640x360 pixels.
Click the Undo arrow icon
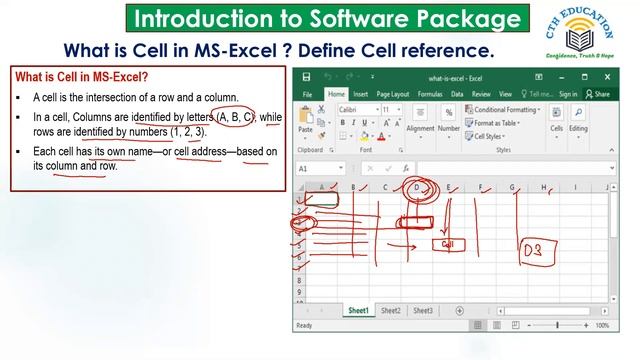(x=328, y=77)
